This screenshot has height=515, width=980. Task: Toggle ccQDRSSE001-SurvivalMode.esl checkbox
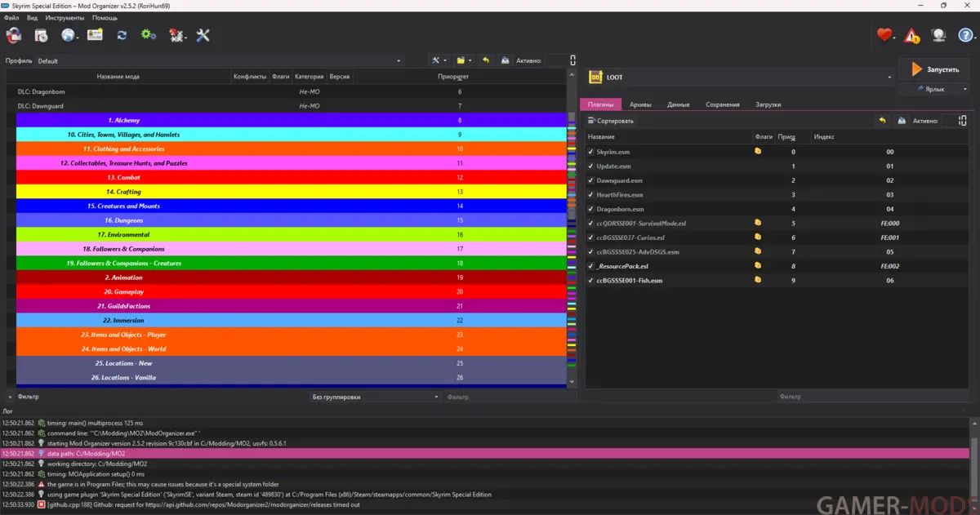pos(591,223)
